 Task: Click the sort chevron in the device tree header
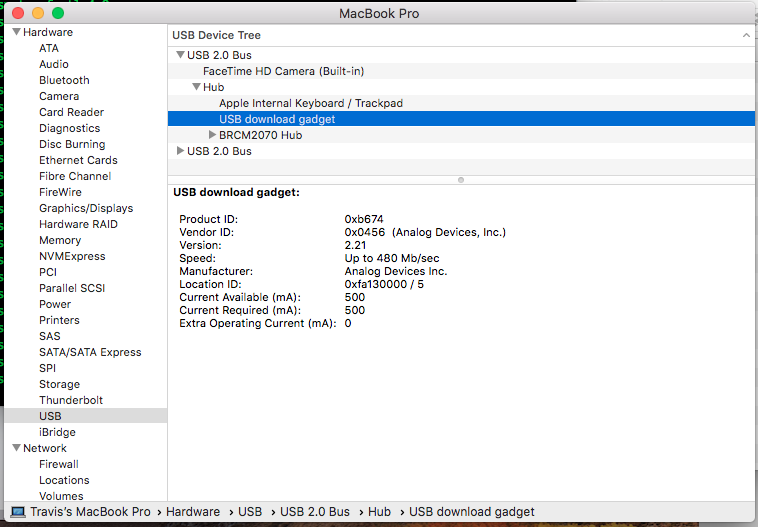click(x=745, y=35)
